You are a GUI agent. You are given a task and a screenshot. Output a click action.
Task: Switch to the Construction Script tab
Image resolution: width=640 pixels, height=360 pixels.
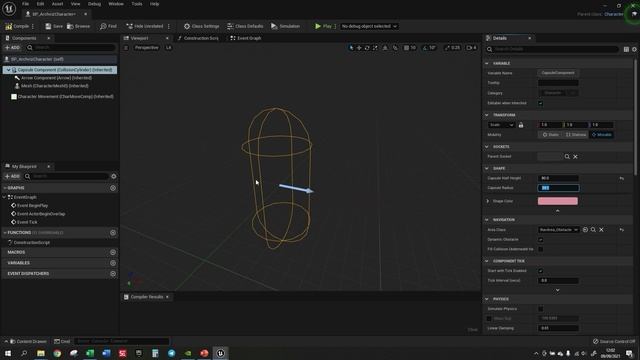click(198, 38)
